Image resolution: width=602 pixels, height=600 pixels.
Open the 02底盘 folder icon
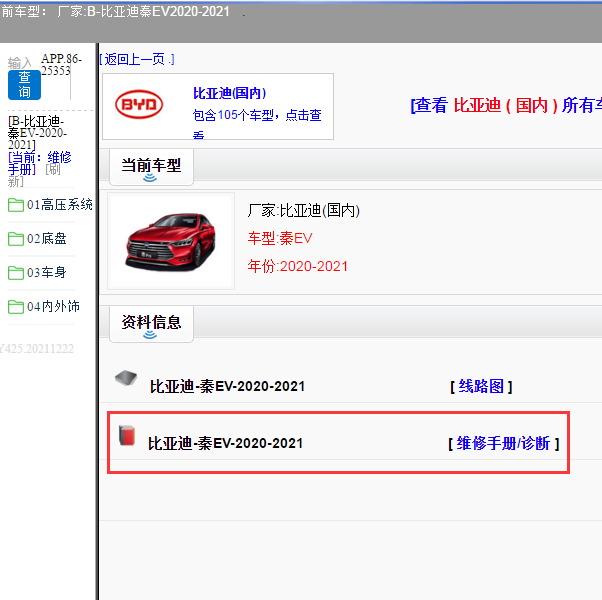coord(16,239)
